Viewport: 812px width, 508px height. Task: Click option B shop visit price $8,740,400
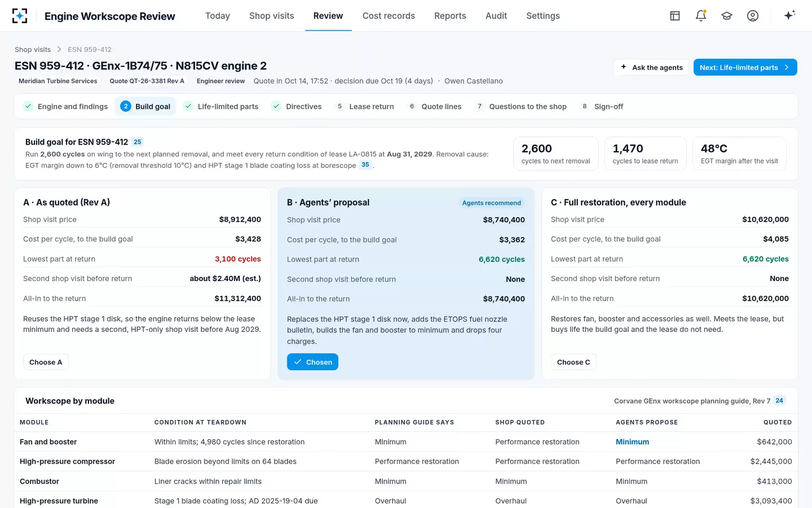(504, 220)
